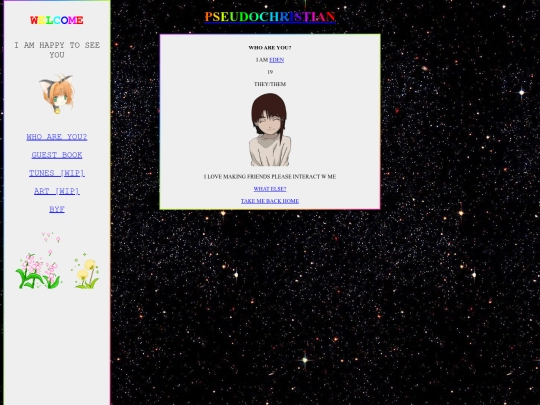Open the BYF link in sidebar
Image resolution: width=540 pixels, height=405 pixels.
click(57, 209)
